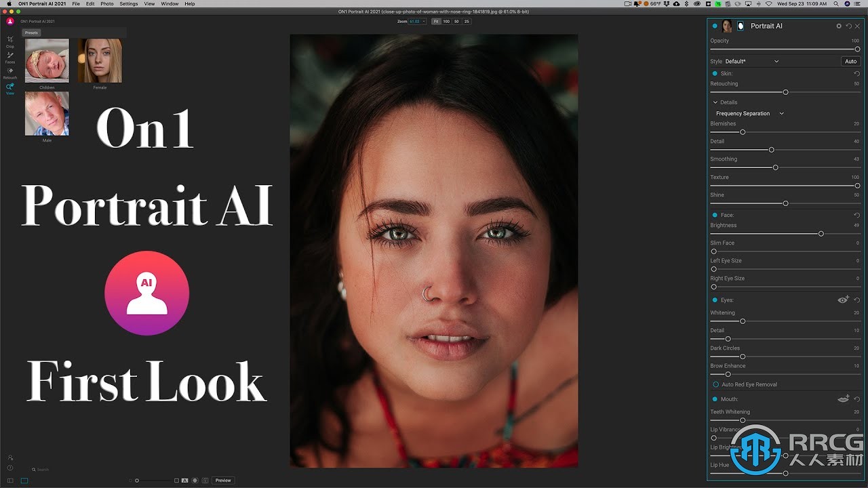Adjust the Blemishes slider handle
Image resolution: width=868 pixels, height=488 pixels.
(x=743, y=132)
